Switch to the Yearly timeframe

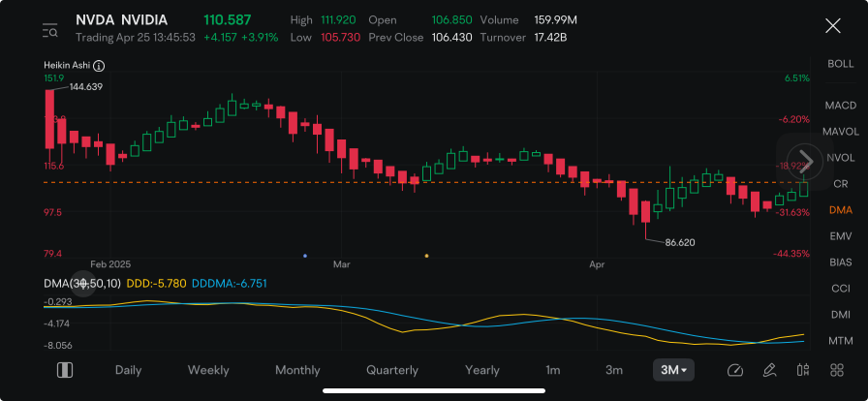(482, 370)
